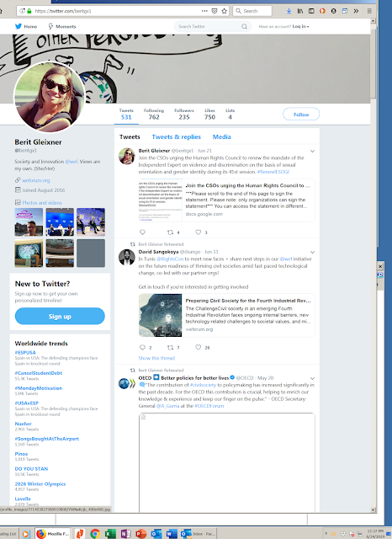392x539 pixels.
Task: Open the Lists 4 count
Action: (230, 115)
